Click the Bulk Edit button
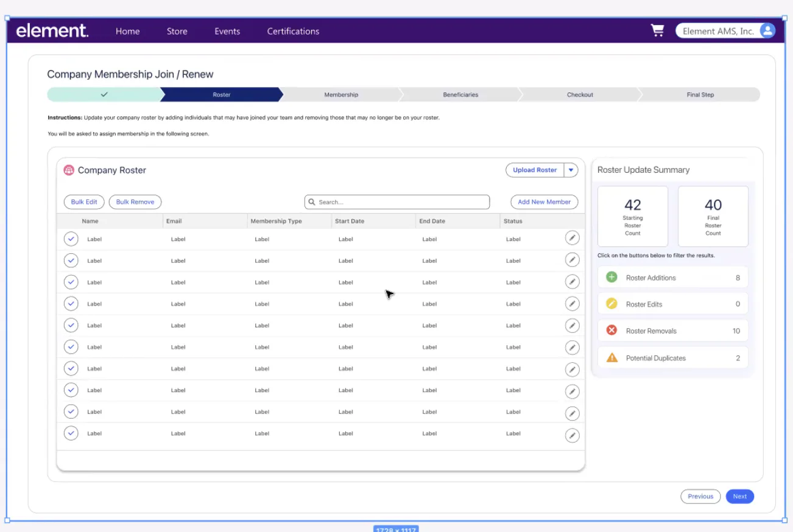This screenshot has height=532, width=793. (84, 202)
